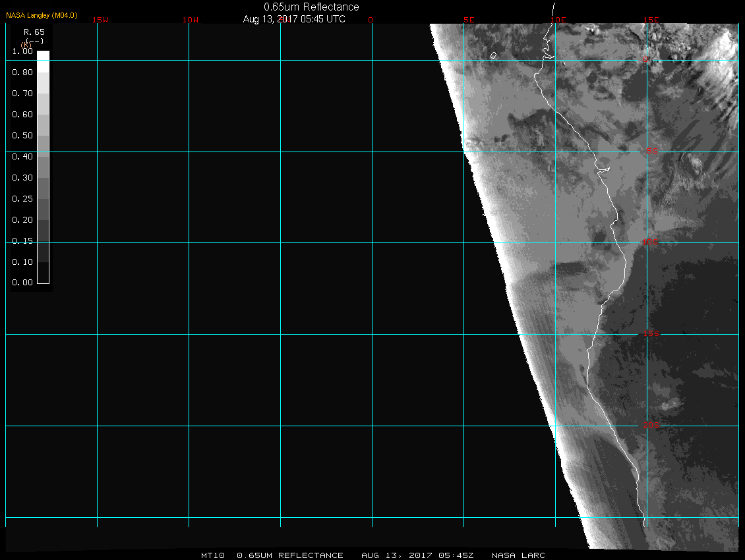Click the "Aug 13, 2017 05:45 UTC" timestamp
The width and height of the screenshot is (745, 560).
tap(294, 19)
